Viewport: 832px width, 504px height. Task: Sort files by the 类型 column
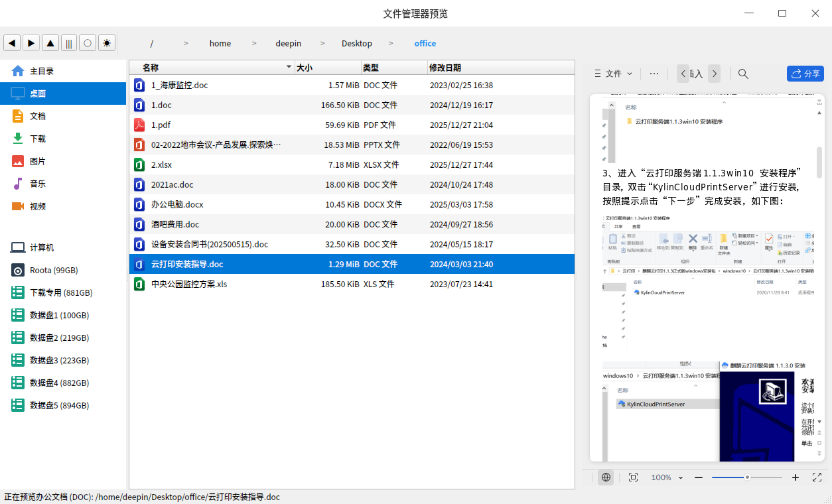[395, 67]
